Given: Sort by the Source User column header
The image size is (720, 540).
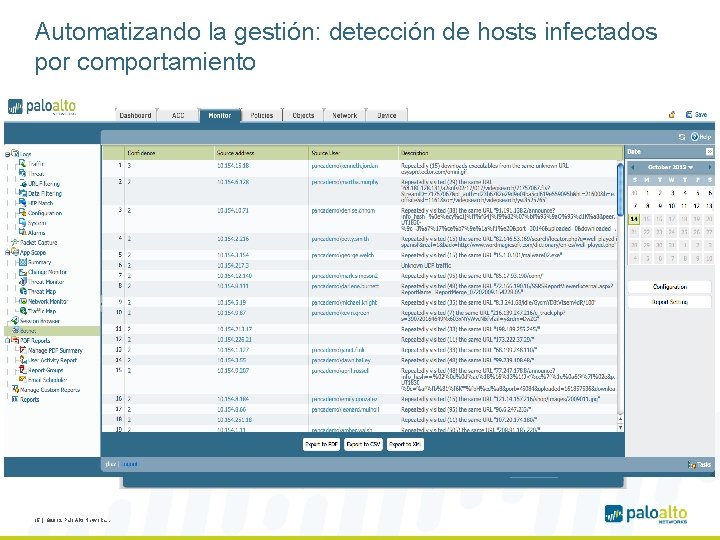Looking at the screenshot, I should click(x=354, y=153).
